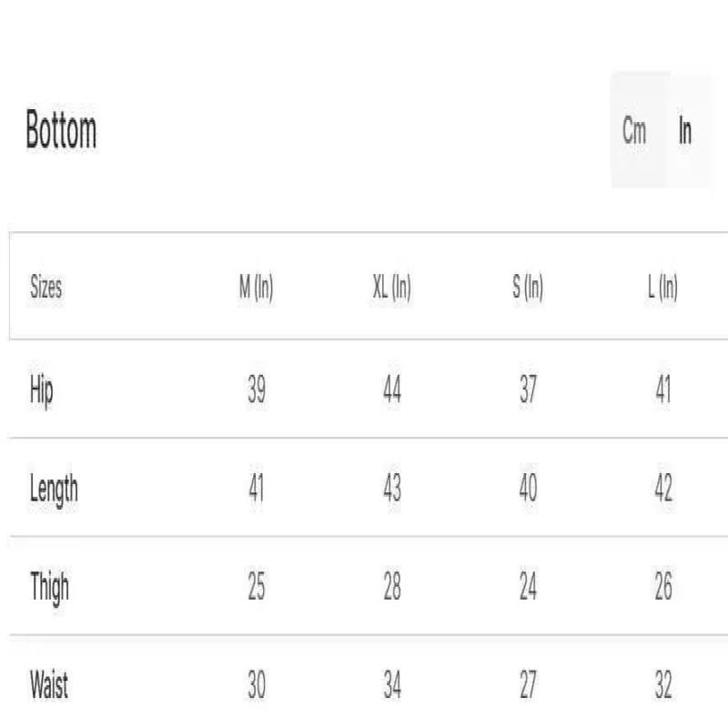Click the Hip measurement for size M

257,390
